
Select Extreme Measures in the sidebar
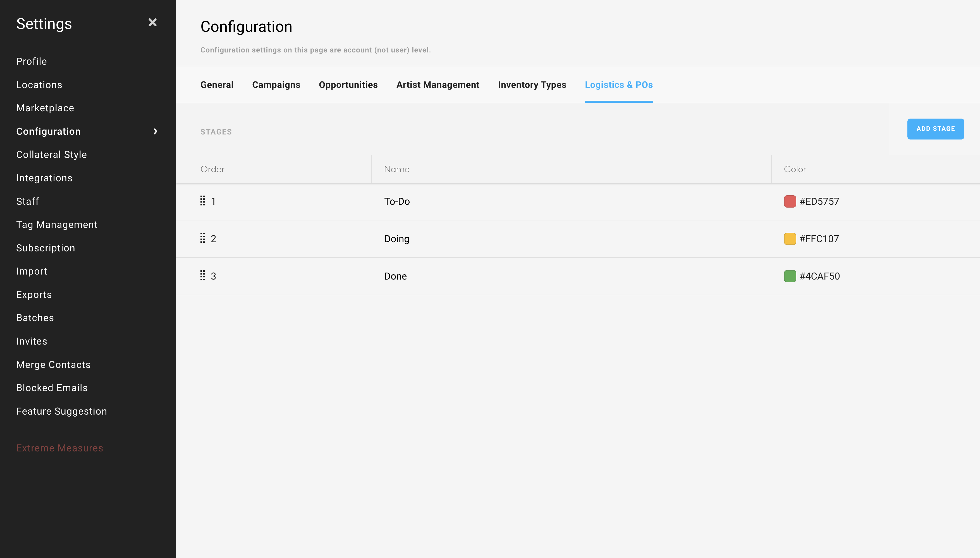point(60,448)
